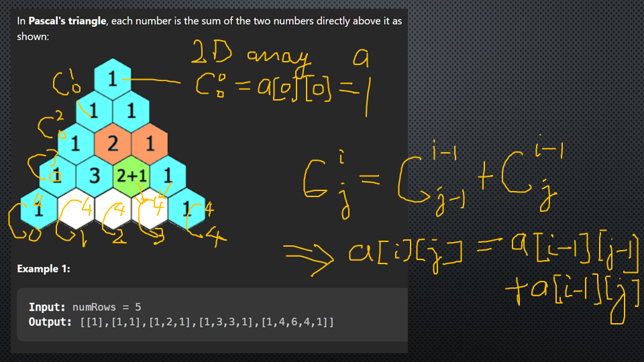Image resolution: width=644 pixels, height=362 pixels.
Task: Select the bottom-left cyan hexagon
Action: (x=39, y=208)
